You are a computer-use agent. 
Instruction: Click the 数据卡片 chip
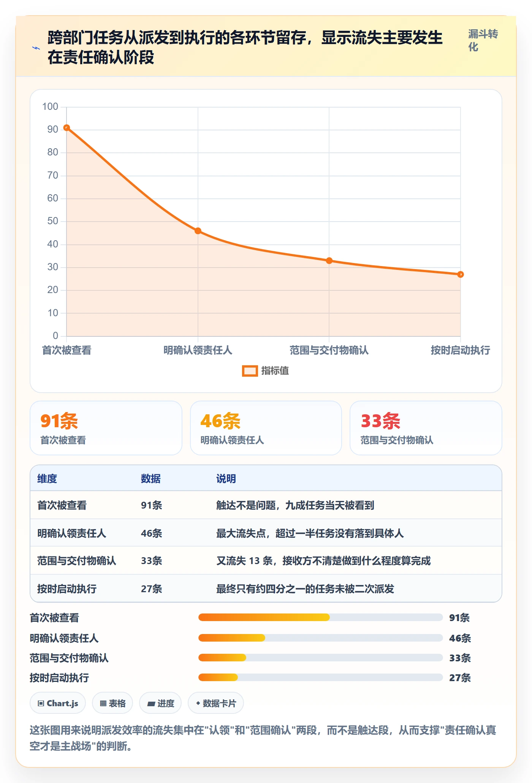(216, 703)
